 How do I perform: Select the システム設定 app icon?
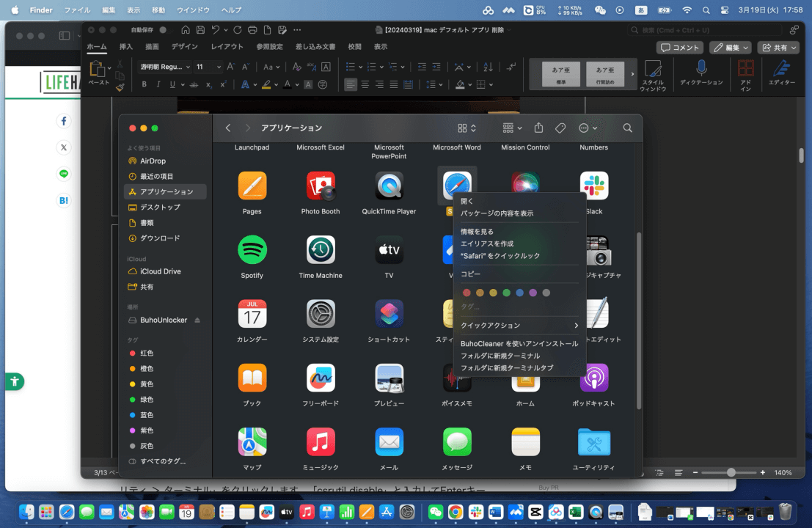tap(321, 314)
